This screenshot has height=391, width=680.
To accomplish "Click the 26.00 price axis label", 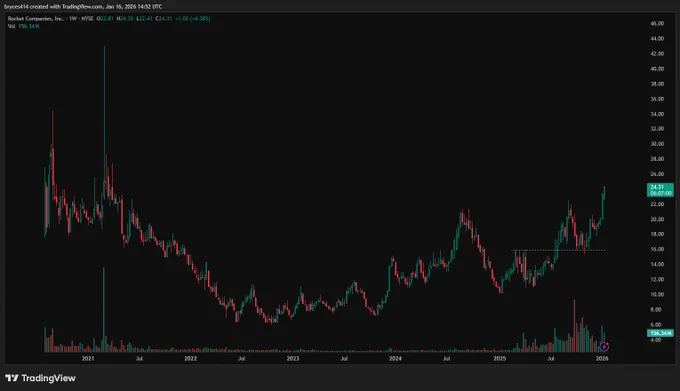I will 657,174.
